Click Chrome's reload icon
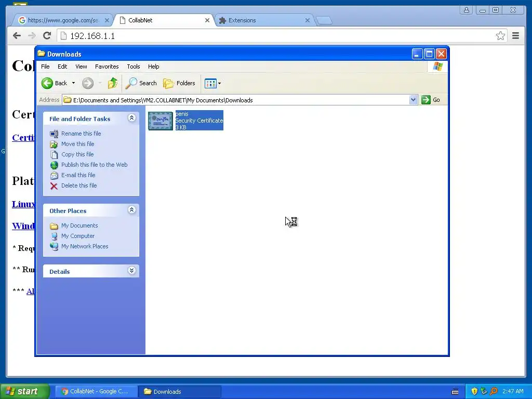The width and height of the screenshot is (532, 399). [47, 36]
